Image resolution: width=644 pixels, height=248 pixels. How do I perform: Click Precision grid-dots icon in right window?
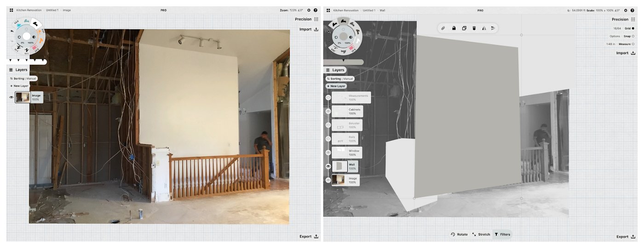633,19
